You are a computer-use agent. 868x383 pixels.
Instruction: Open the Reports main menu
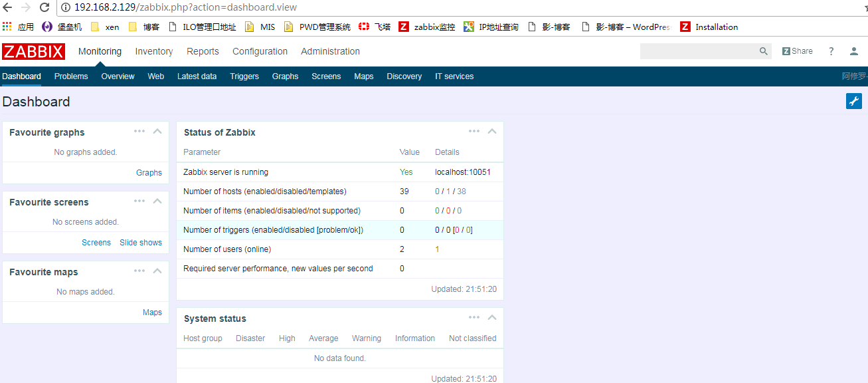point(203,51)
